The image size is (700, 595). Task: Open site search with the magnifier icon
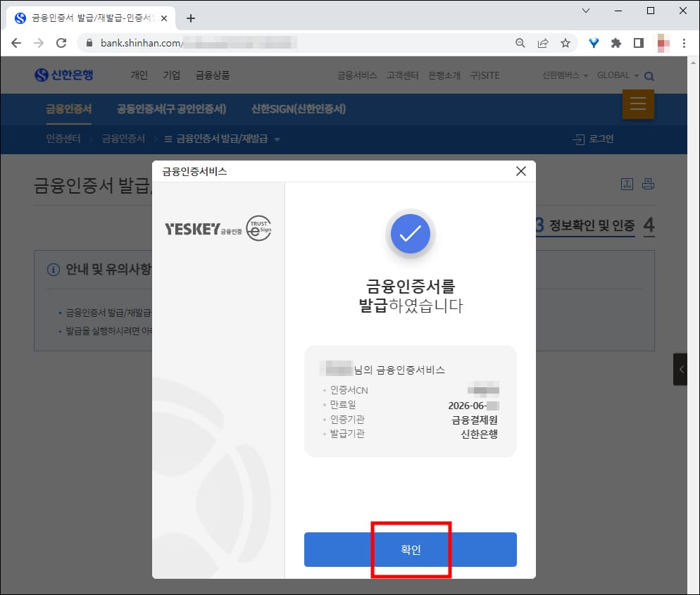coord(649,75)
